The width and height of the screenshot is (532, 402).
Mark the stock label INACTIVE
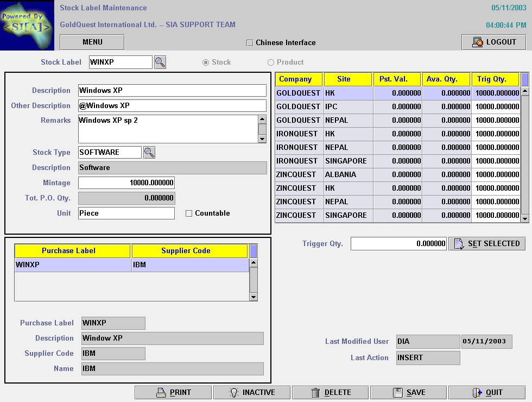pyautogui.click(x=252, y=392)
